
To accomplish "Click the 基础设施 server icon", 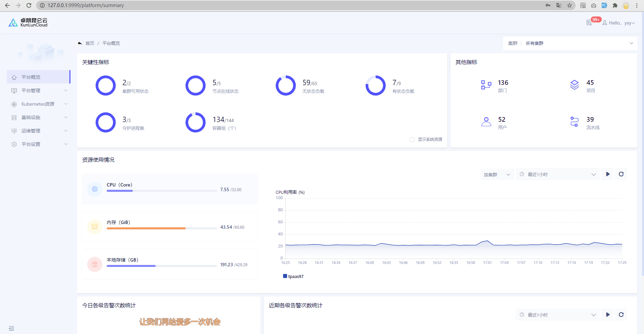I will [x=14, y=118].
